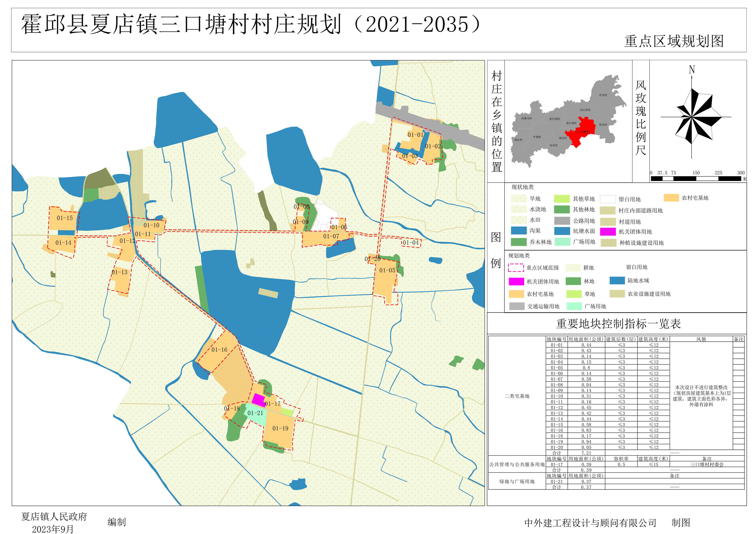Click the 风貌 column header in the table

701,339
